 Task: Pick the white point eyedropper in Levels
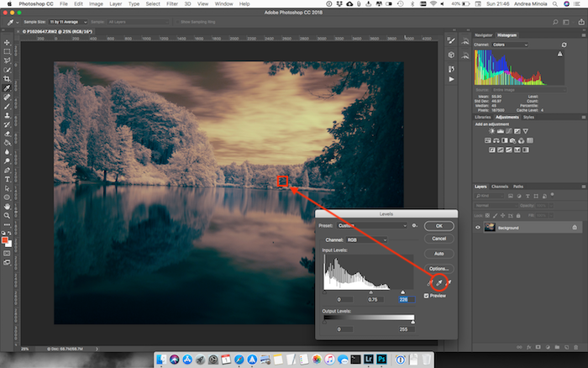(449, 283)
